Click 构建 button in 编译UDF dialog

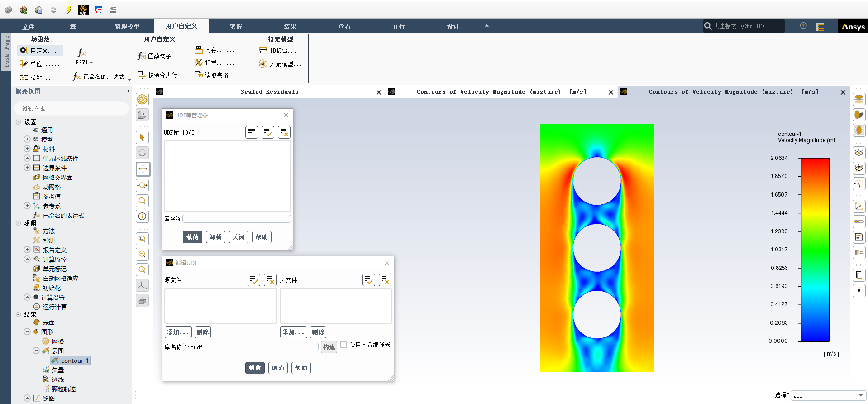click(329, 347)
